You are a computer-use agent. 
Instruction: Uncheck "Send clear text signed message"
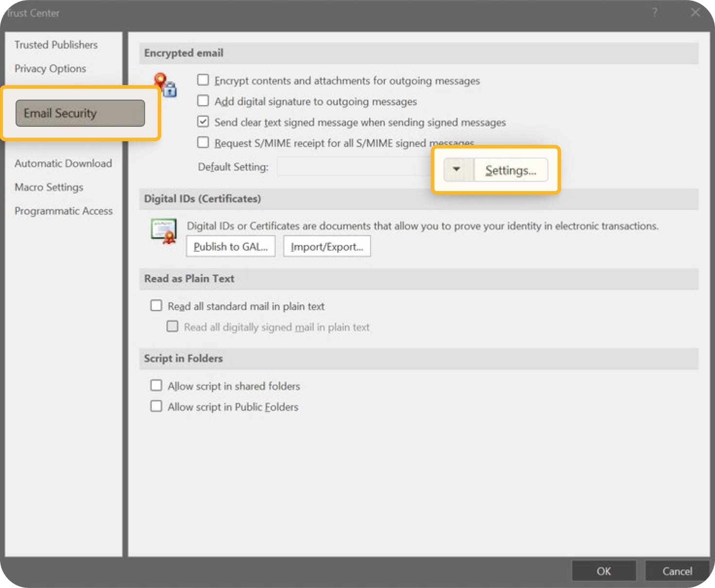(203, 121)
